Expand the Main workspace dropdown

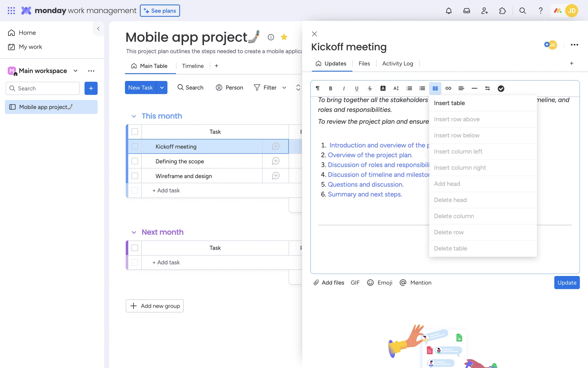(x=76, y=71)
